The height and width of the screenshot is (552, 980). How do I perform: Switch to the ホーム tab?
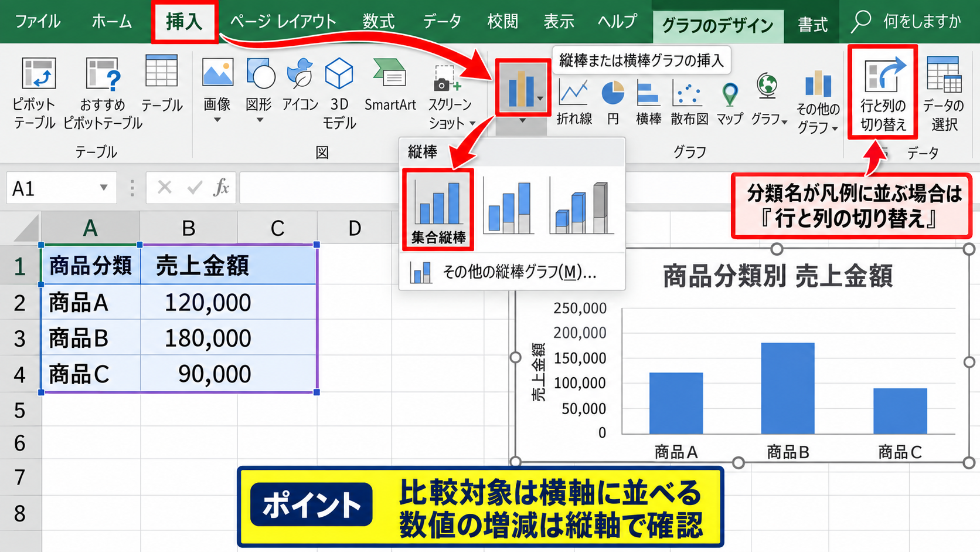point(111,22)
